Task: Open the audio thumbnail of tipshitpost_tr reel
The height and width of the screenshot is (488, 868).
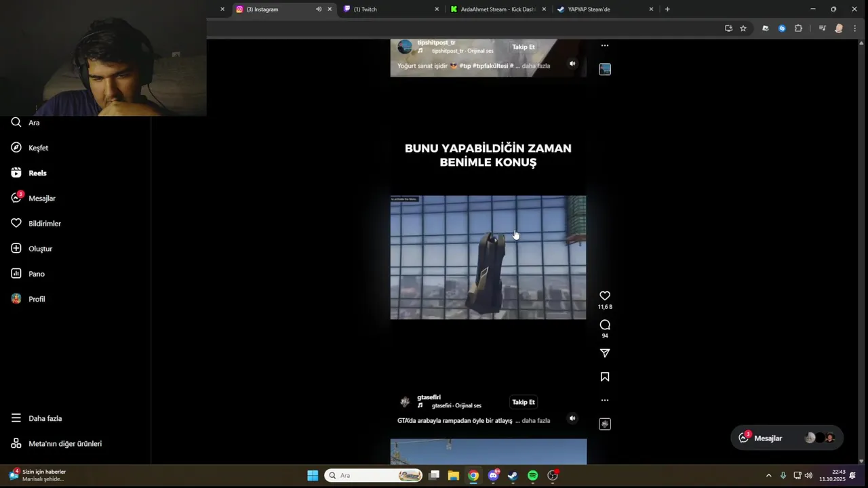Action: point(605,69)
